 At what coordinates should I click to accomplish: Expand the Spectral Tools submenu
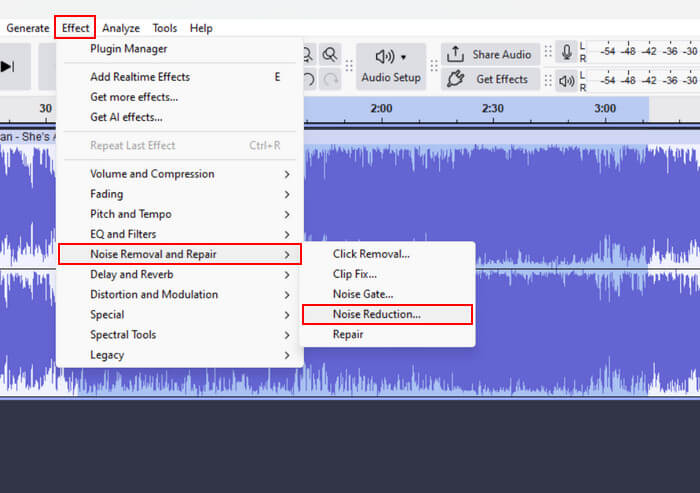179,334
